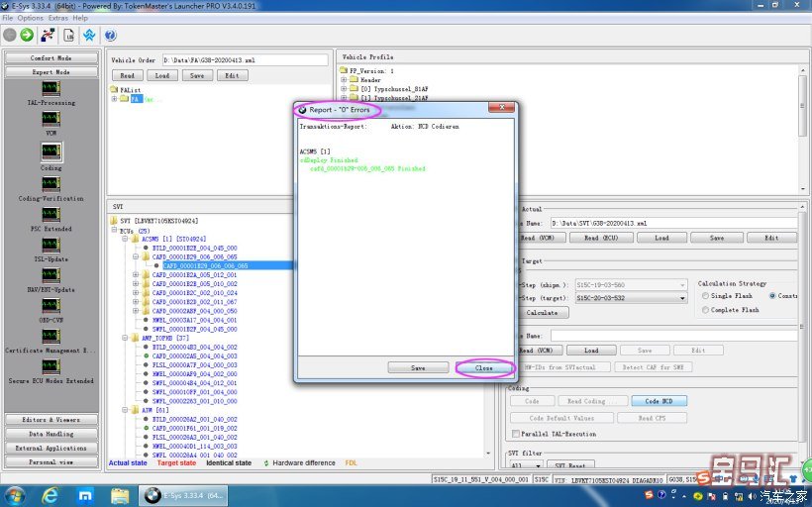Click the connect/disconnect plug toolbar icon
This screenshot has width=812, height=507.
[x=49, y=35]
